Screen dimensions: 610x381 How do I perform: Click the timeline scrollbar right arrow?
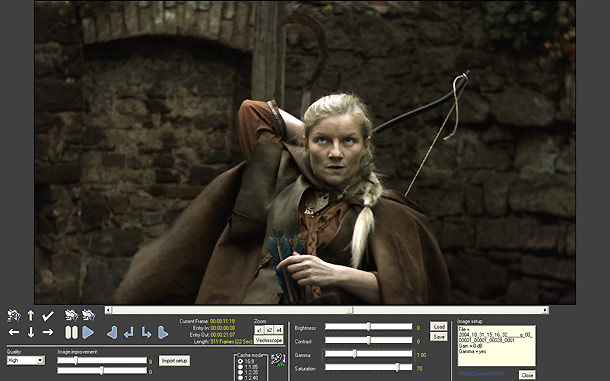(545, 310)
